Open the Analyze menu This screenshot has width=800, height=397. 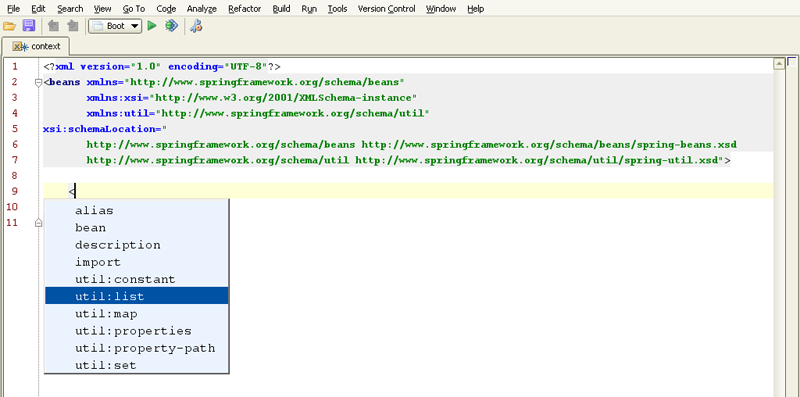202,9
